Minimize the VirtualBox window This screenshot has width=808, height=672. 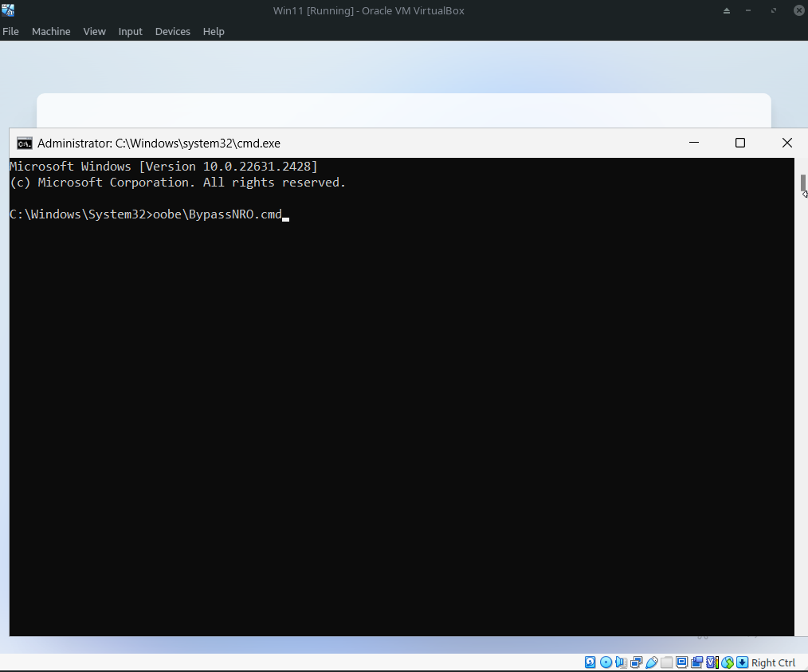(748, 10)
